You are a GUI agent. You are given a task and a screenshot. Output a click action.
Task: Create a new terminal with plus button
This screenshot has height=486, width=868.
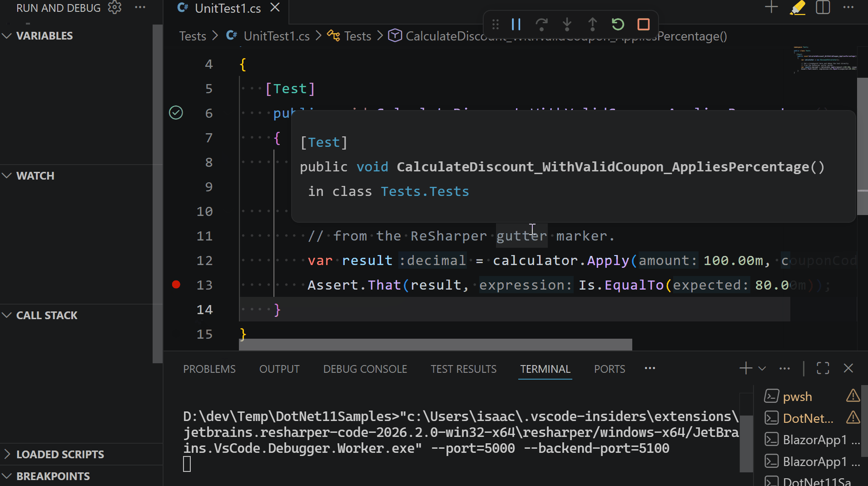coord(746,368)
